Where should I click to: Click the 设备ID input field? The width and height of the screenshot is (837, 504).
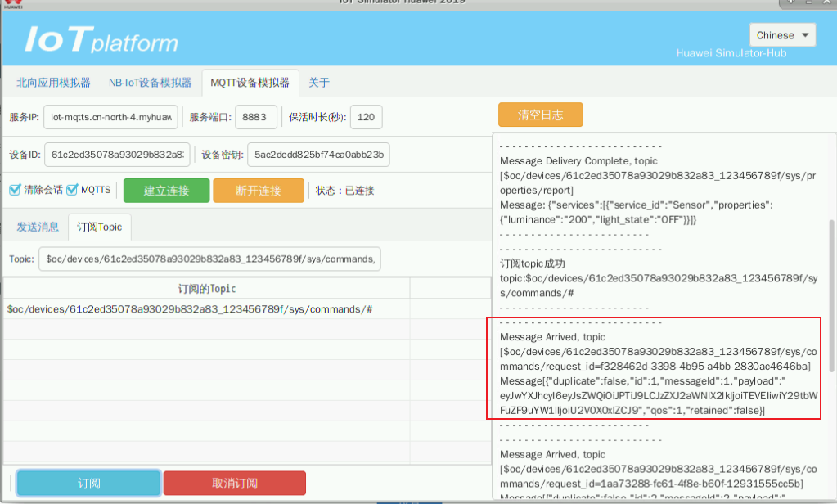tap(117, 155)
